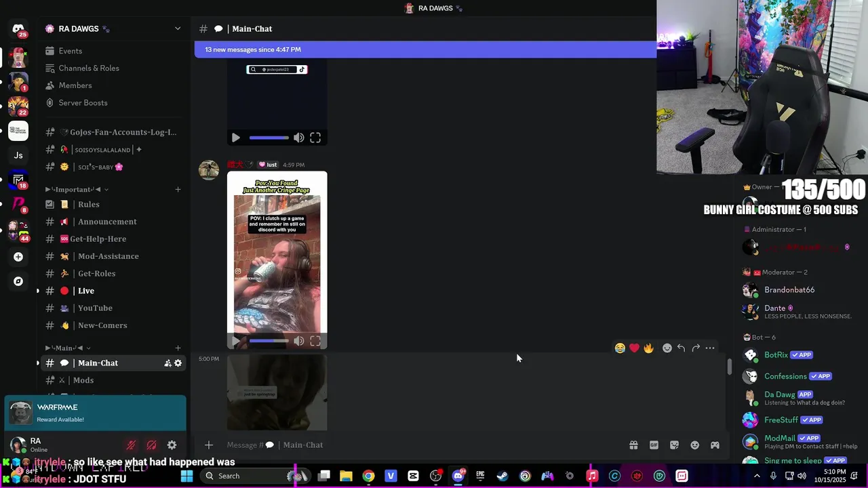
Task: Collapse the Main channel category
Action: [x=68, y=348]
